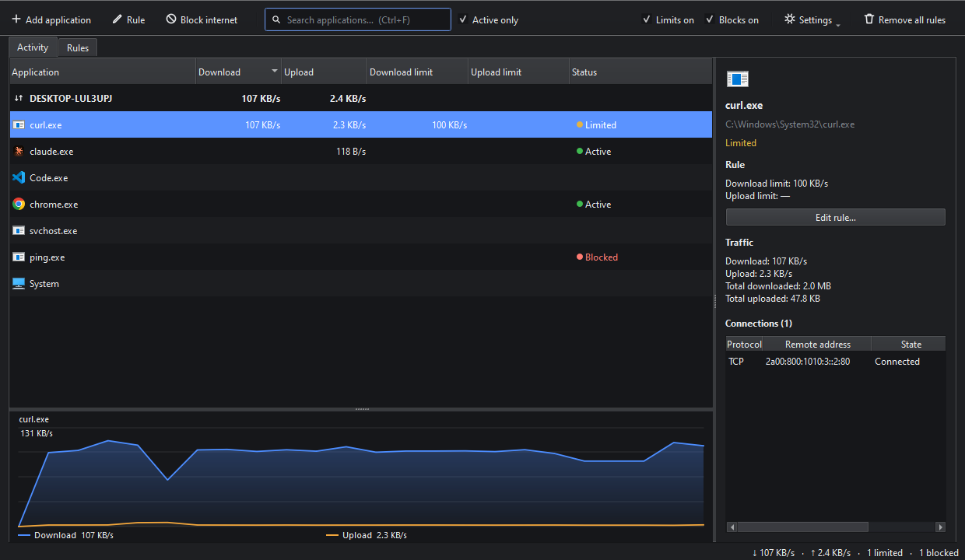Click the Upload 2.3 KB/s graph legend

coord(366,535)
